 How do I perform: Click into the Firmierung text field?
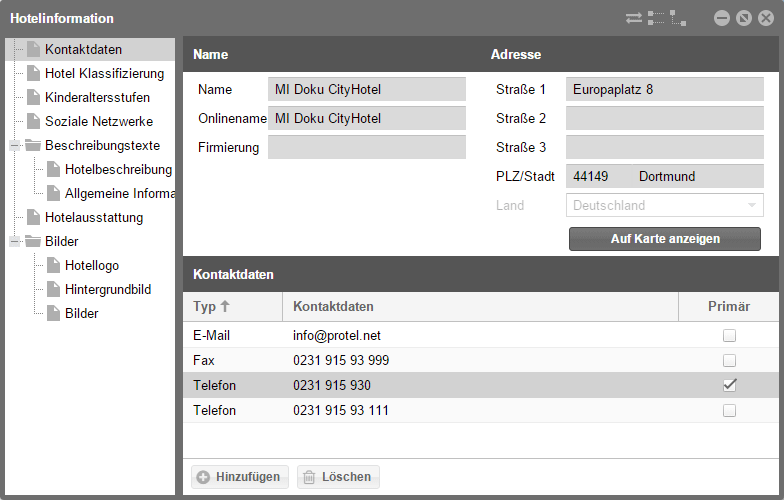366,148
